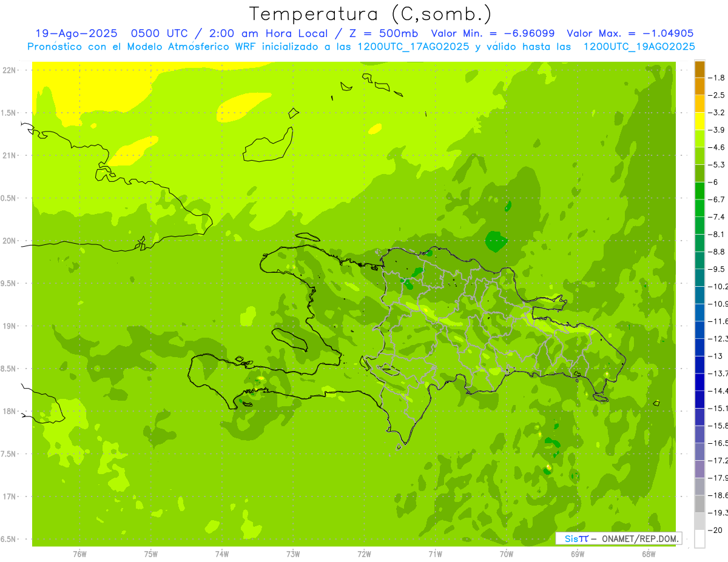The height and width of the screenshot is (562, 728).
Task: Click the -5.3 colorbar label
Action: point(716,165)
